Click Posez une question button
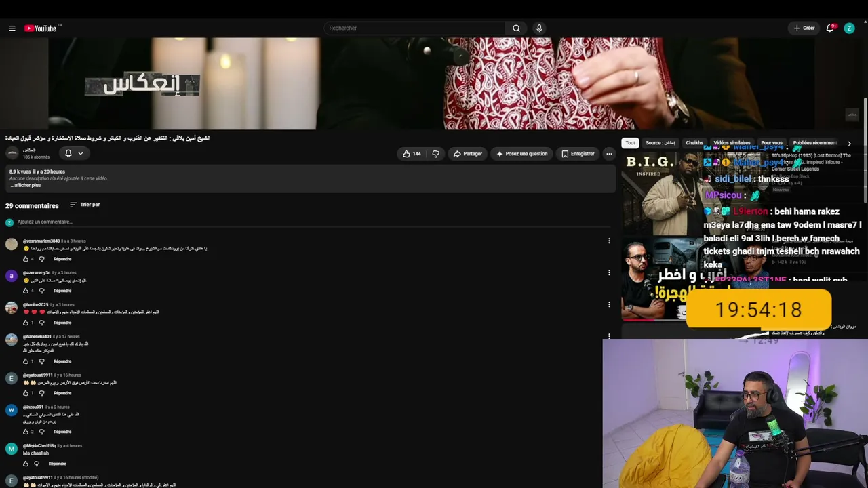Image resolution: width=868 pixels, height=488 pixels. [x=522, y=154]
